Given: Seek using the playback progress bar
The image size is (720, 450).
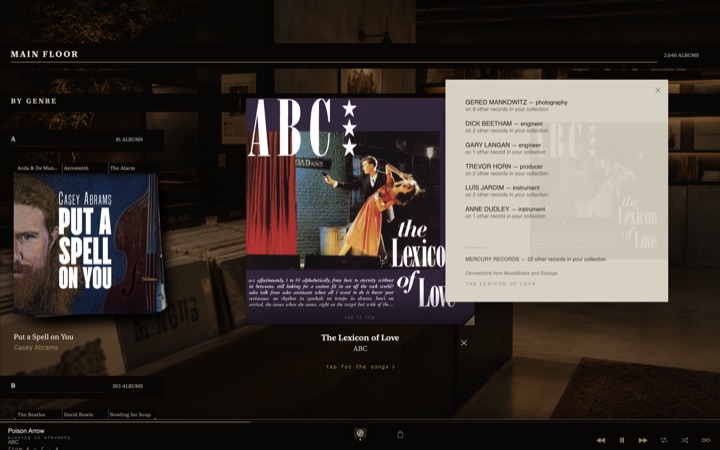Looking at the screenshot, I should tap(360, 422).
